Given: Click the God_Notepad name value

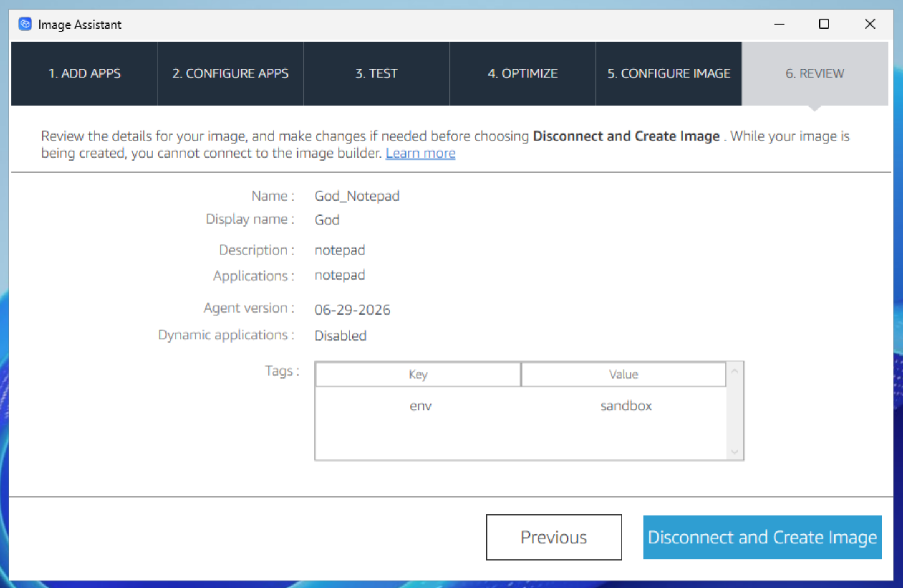Looking at the screenshot, I should pyautogui.click(x=357, y=196).
